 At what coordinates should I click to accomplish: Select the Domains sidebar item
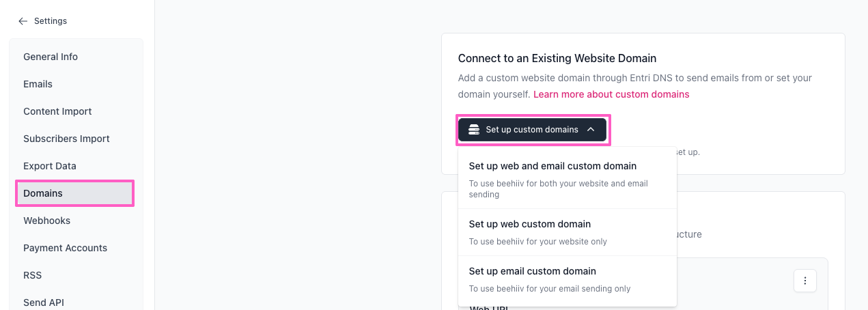(43, 193)
